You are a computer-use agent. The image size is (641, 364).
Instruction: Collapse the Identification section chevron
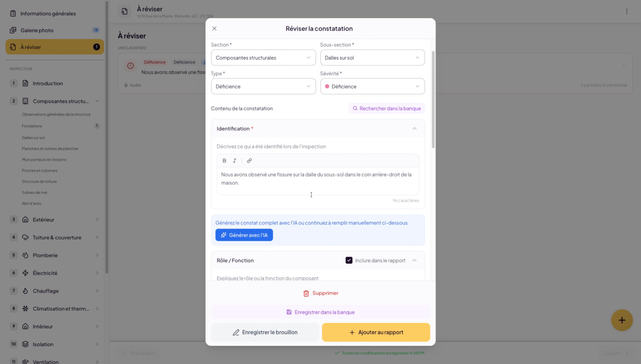pos(414,129)
